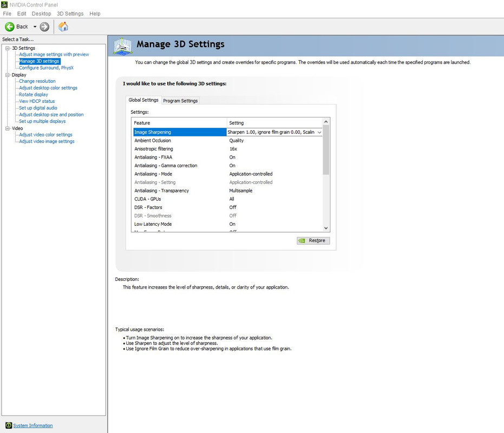
Task: Collapse the Display tree node
Action: (x=7, y=75)
